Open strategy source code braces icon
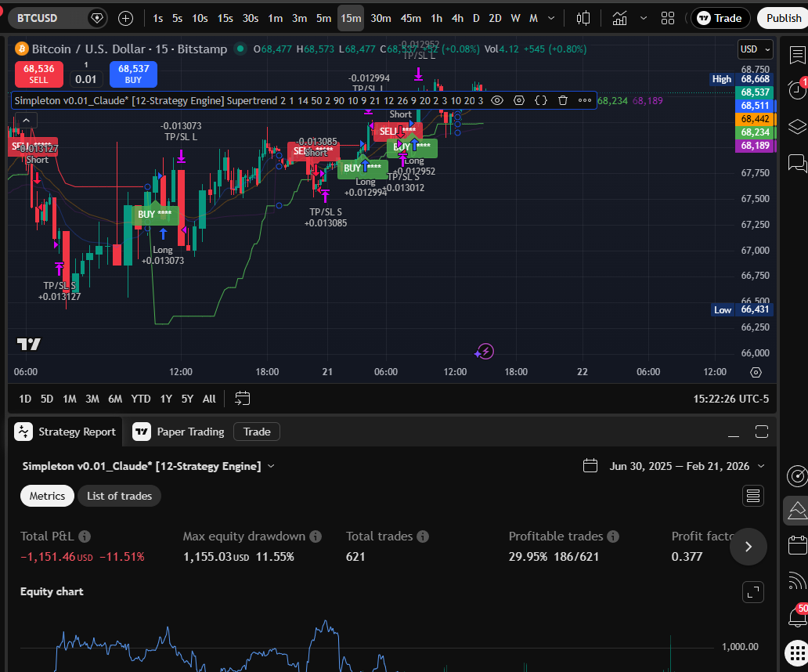The width and height of the screenshot is (808, 672). [540, 100]
